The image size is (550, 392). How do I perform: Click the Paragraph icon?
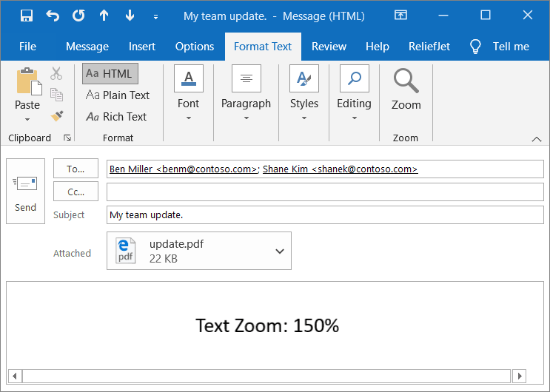[247, 78]
